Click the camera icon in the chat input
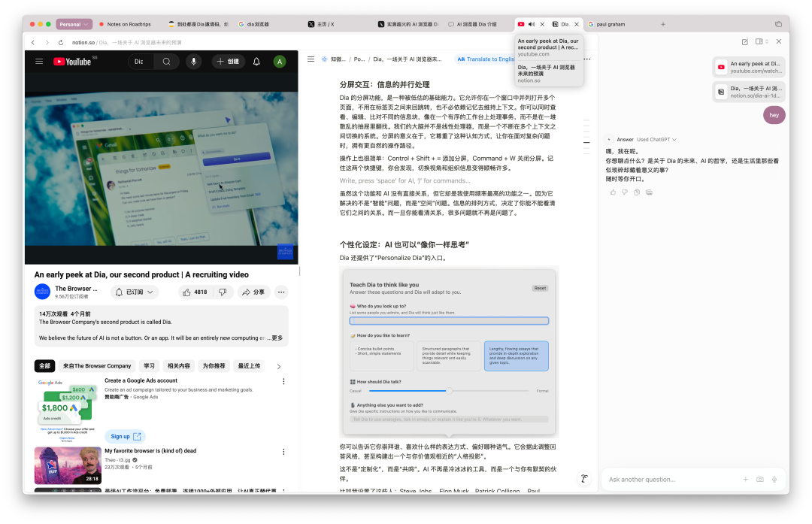 tap(760, 479)
